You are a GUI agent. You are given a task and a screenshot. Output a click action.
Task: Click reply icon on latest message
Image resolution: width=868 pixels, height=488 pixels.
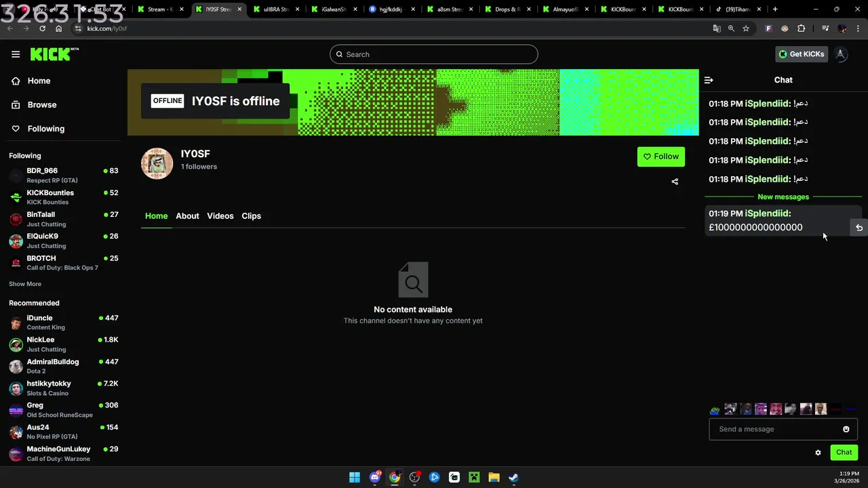(859, 228)
